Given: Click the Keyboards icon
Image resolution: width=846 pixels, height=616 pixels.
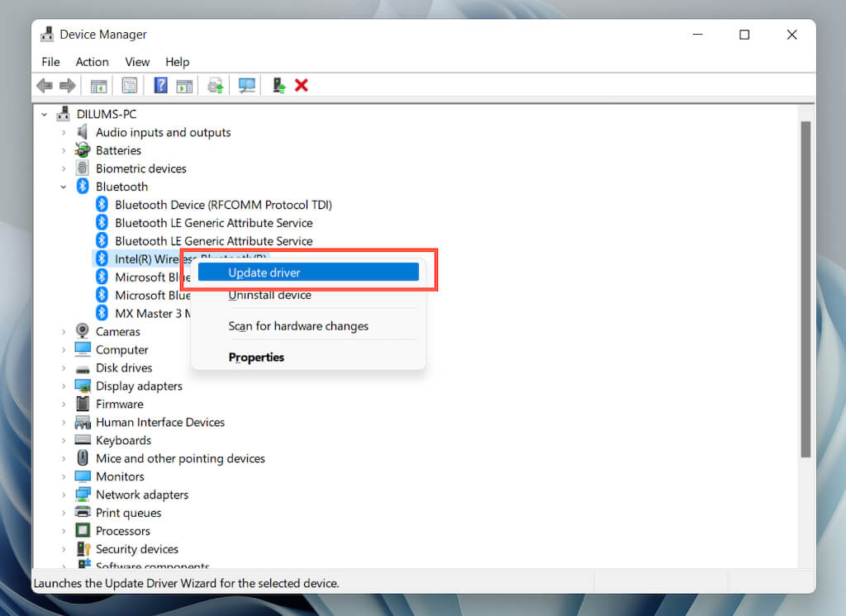Looking at the screenshot, I should tap(83, 439).
